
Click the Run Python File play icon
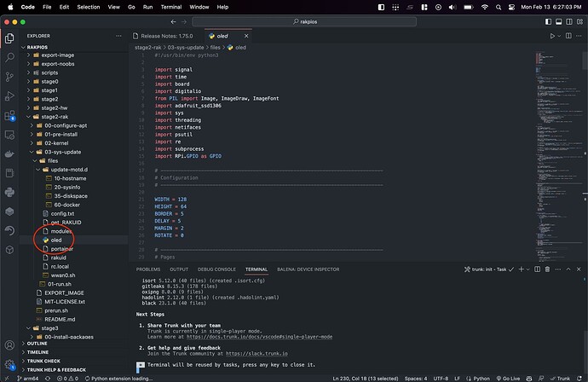coord(552,37)
